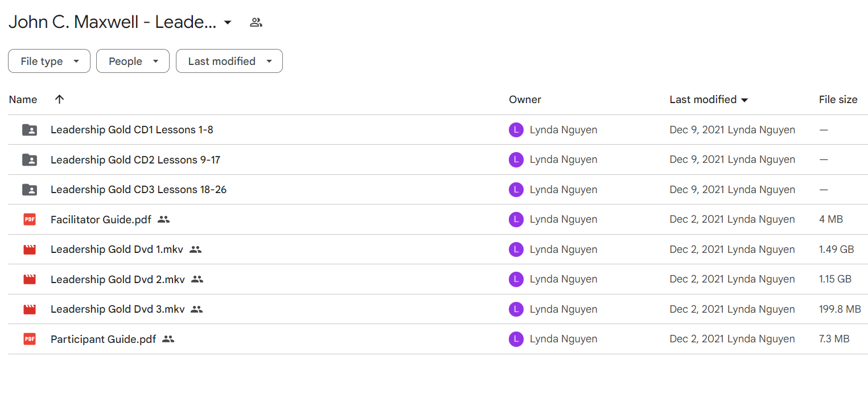Click owner name Lynda Nguyen in Dvd 3.mkv row
This screenshot has height=401, width=868.
(563, 309)
